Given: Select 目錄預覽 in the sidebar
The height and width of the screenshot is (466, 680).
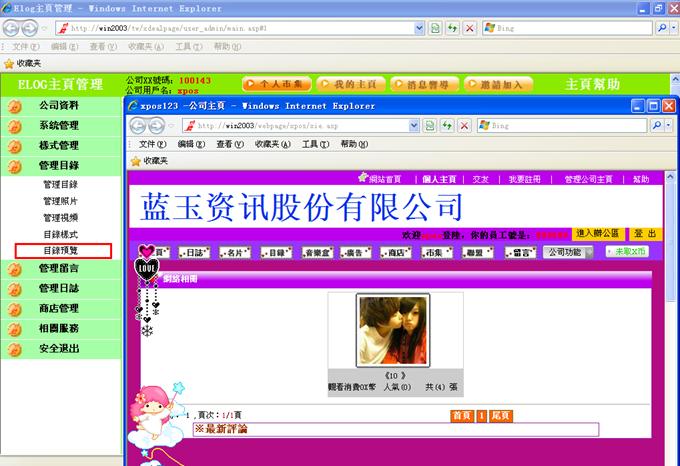Looking at the screenshot, I should click(61, 250).
